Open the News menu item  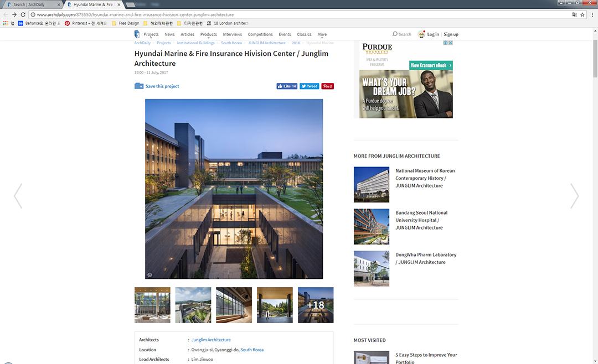tap(170, 34)
